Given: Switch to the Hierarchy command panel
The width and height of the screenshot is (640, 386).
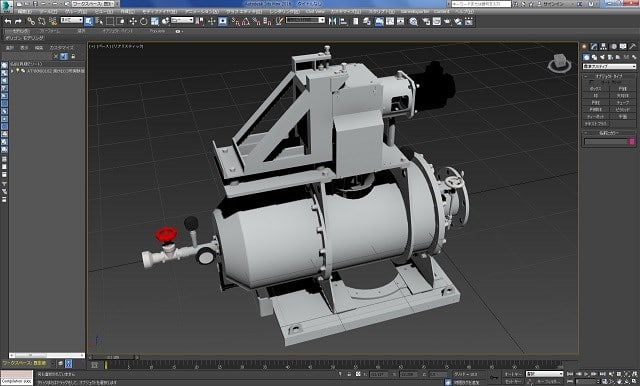Looking at the screenshot, I should point(603,47).
